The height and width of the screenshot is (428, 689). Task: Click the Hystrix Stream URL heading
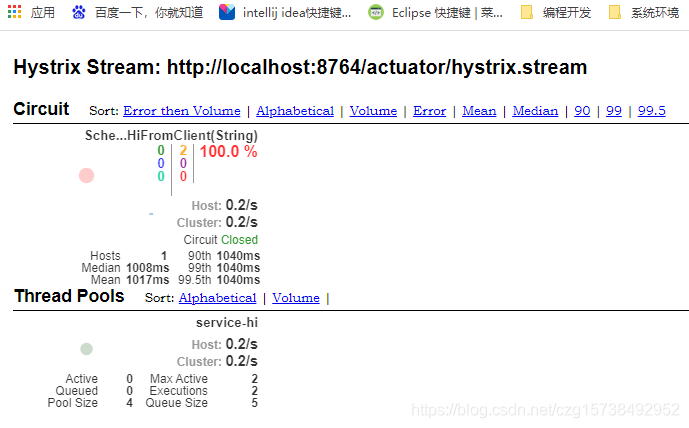pyautogui.click(x=300, y=67)
